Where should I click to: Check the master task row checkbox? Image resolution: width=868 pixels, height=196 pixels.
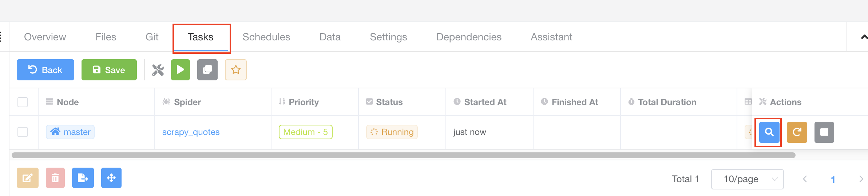click(x=23, y=132)
